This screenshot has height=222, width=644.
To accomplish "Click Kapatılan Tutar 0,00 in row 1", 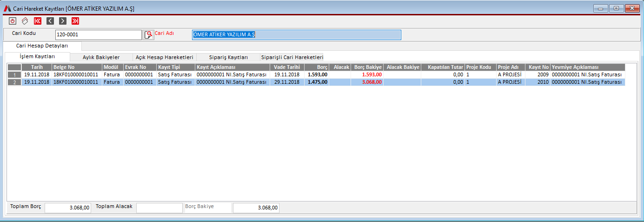I will point(443,74).
